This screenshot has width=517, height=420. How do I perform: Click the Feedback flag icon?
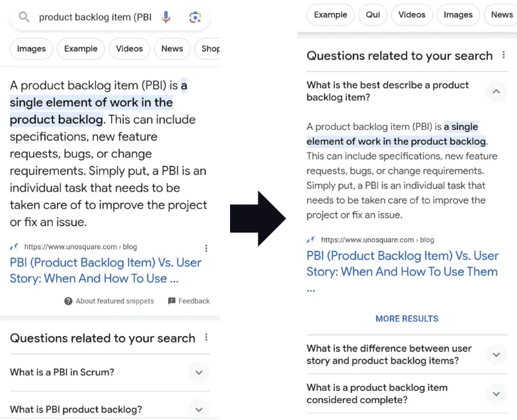pyautogui.click(x=171, y=301)
